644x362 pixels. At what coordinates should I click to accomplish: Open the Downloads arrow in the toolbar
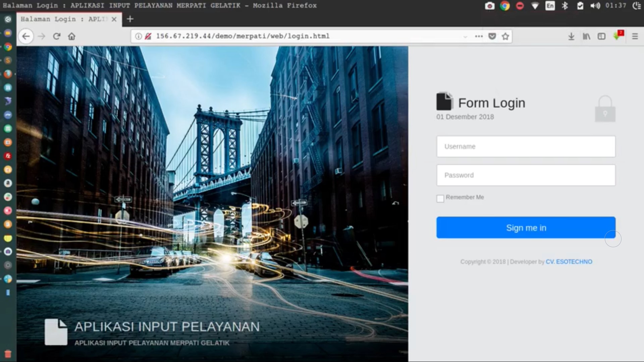[x=571, y=36]
